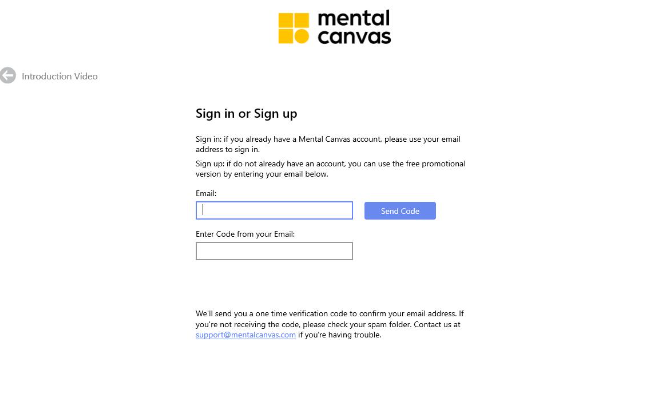Click the Send Code button
This screenshot has width=666, height=399.
400,211
